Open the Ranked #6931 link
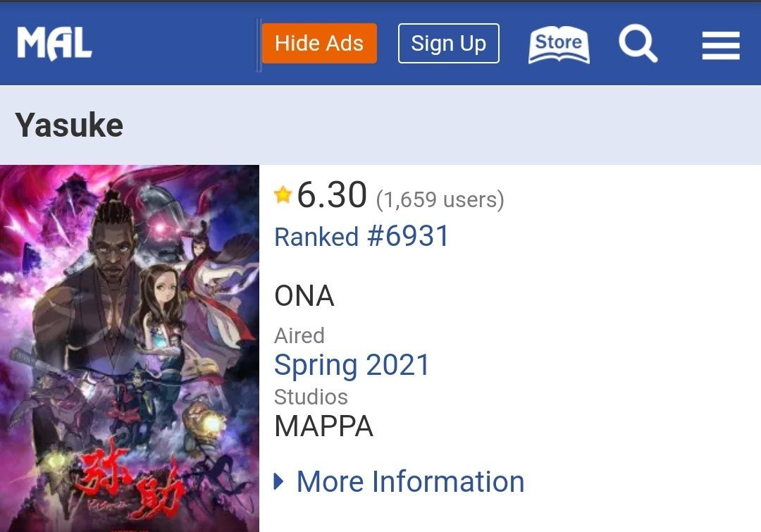 tap(361, 237)
